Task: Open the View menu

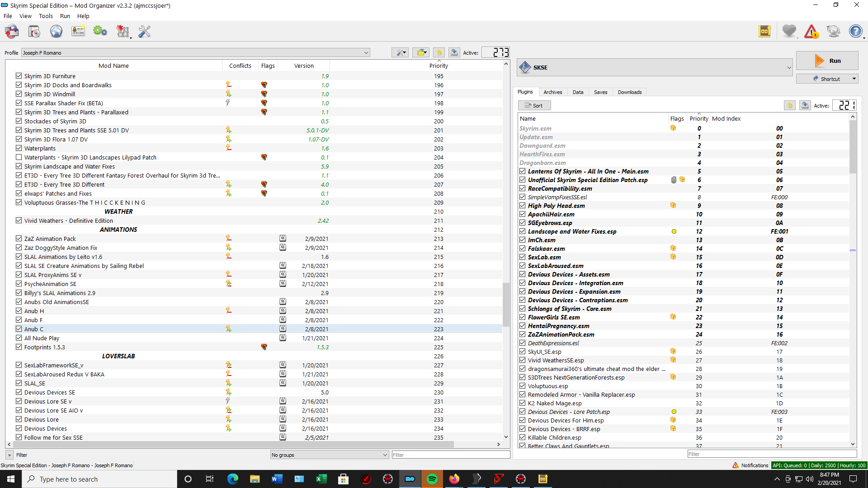Action: [x=25, y=16]
